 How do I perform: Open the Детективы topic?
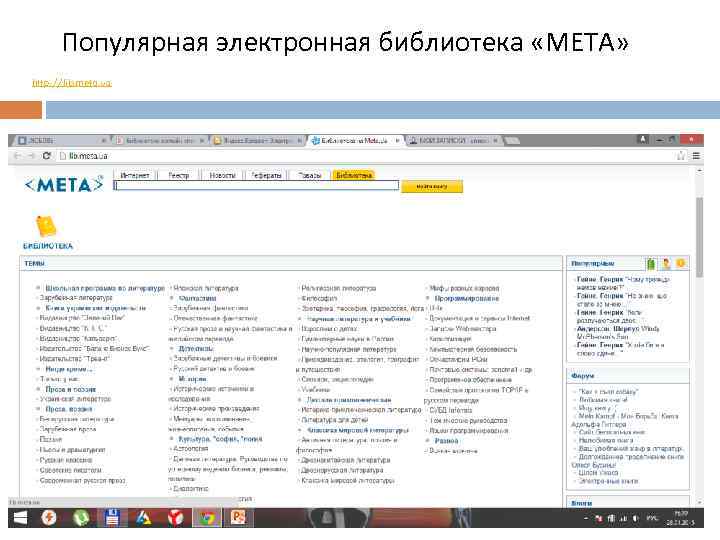coord(196,349)
